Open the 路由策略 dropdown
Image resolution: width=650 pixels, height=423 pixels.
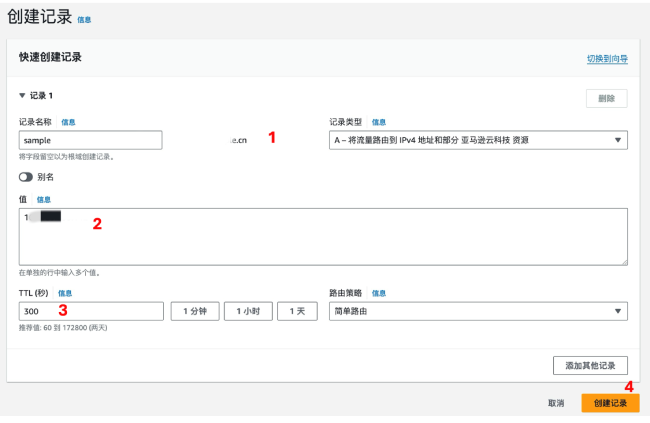(x=478, y=311)
